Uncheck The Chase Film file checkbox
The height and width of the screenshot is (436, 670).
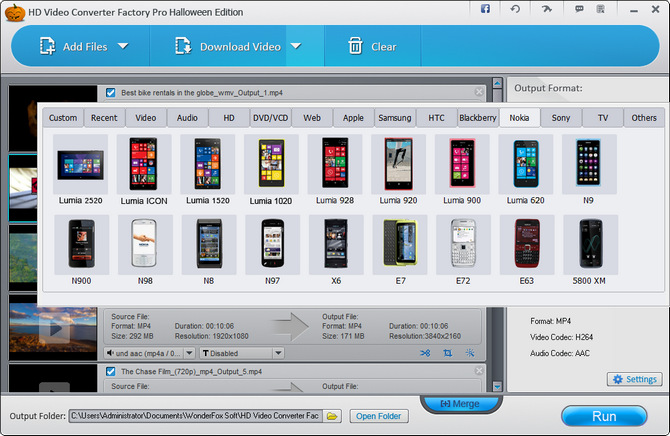point(111,371)
